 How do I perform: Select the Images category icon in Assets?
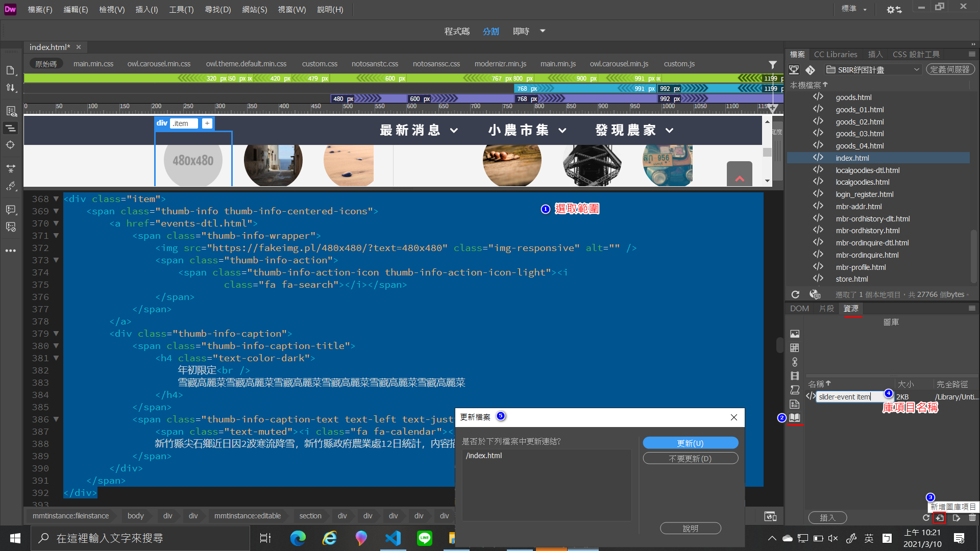795,334
